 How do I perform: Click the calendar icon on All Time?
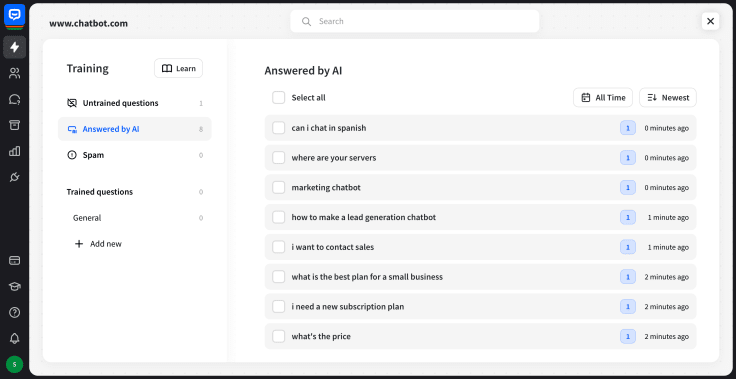586,98
